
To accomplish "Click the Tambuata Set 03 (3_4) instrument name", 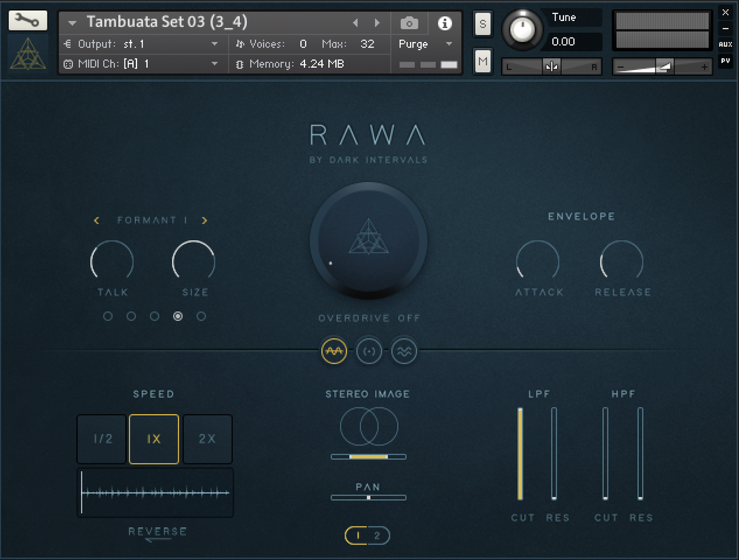I will tap(167, 22).
